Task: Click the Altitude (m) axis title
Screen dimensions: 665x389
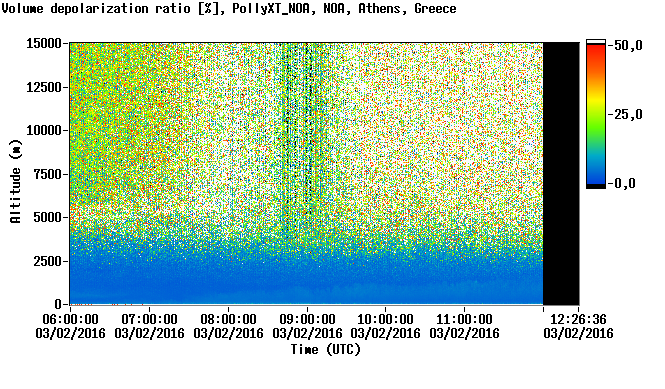Action: (x=15, y=181)
